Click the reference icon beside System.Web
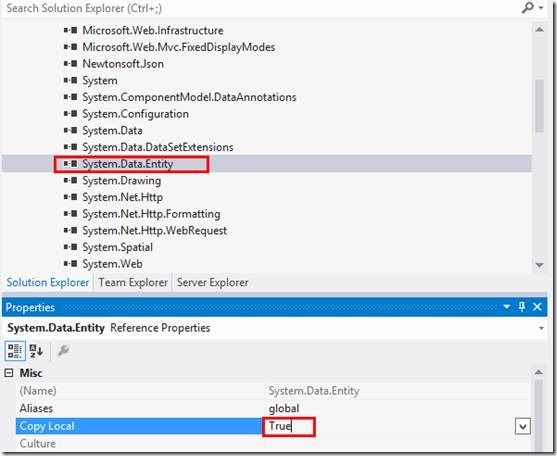557x456 pixels. (x=70, y=264)
